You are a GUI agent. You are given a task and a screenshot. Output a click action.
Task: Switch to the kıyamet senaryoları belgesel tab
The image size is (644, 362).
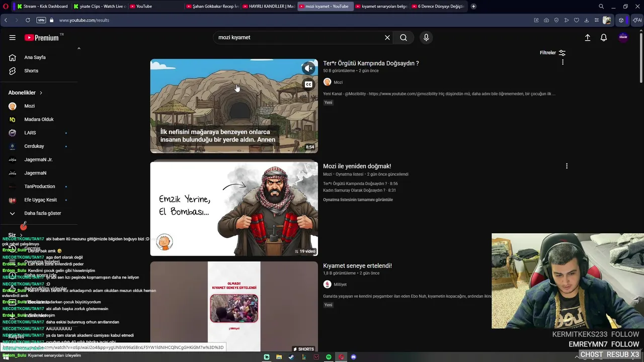(x=381, y=7)
